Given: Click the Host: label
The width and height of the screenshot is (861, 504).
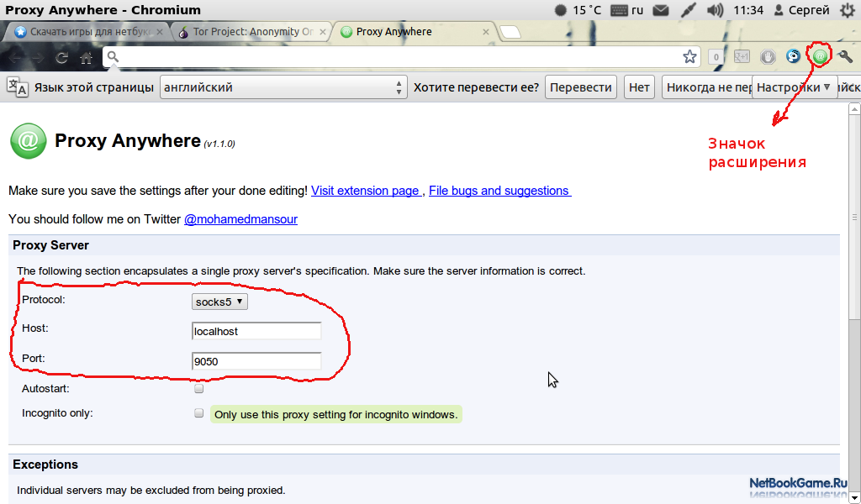Looking at the screenshot, I should pos(35,328).
